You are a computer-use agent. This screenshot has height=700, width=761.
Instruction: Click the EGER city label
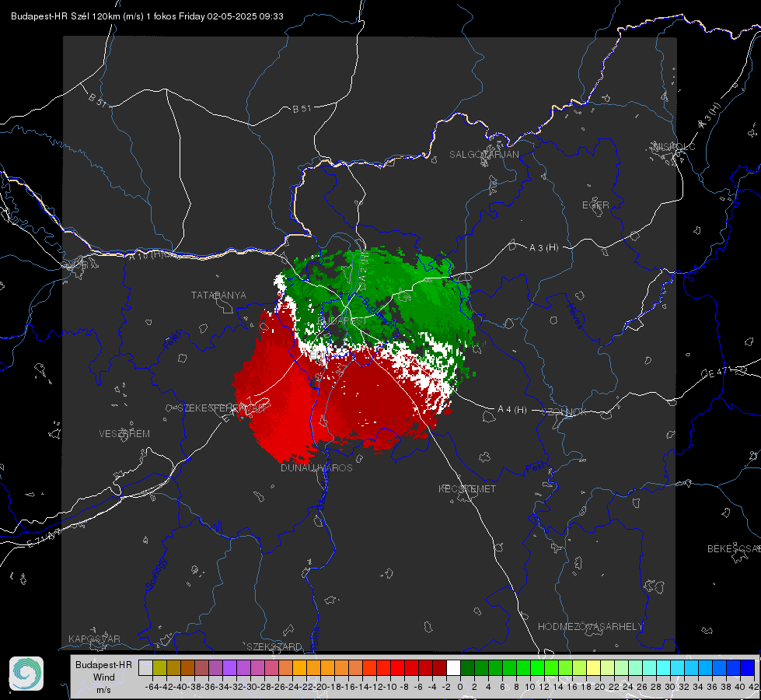pos(595,205)
